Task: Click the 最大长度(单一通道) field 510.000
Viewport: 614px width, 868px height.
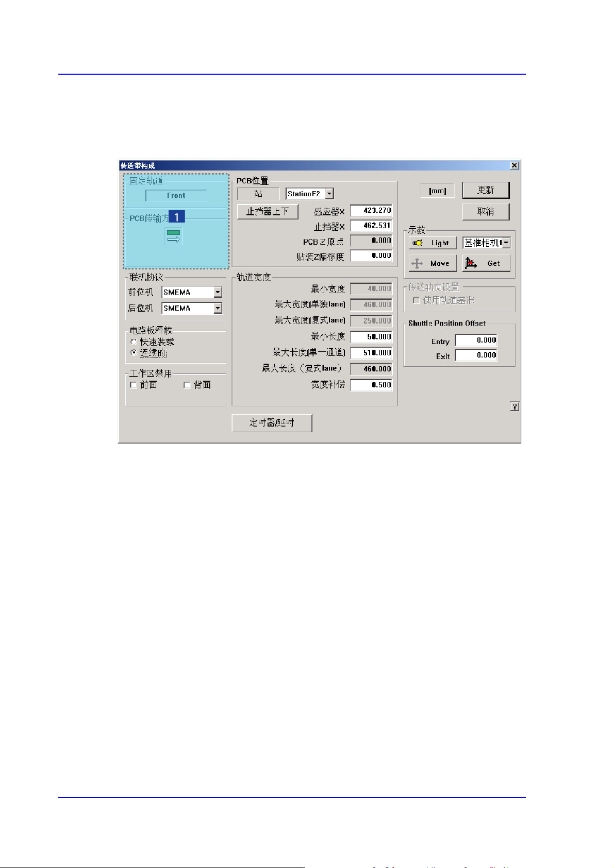Action: pos(371,353)
